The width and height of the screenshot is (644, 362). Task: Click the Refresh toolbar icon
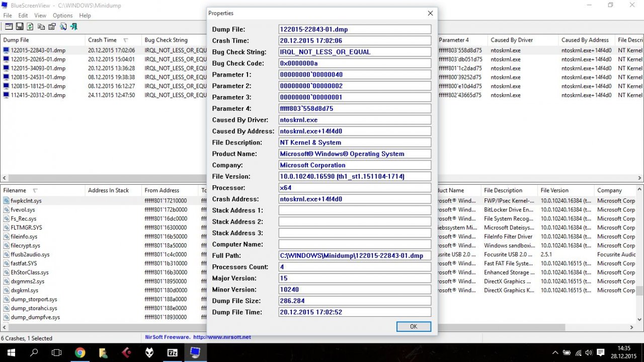click(x=30, y=27)
